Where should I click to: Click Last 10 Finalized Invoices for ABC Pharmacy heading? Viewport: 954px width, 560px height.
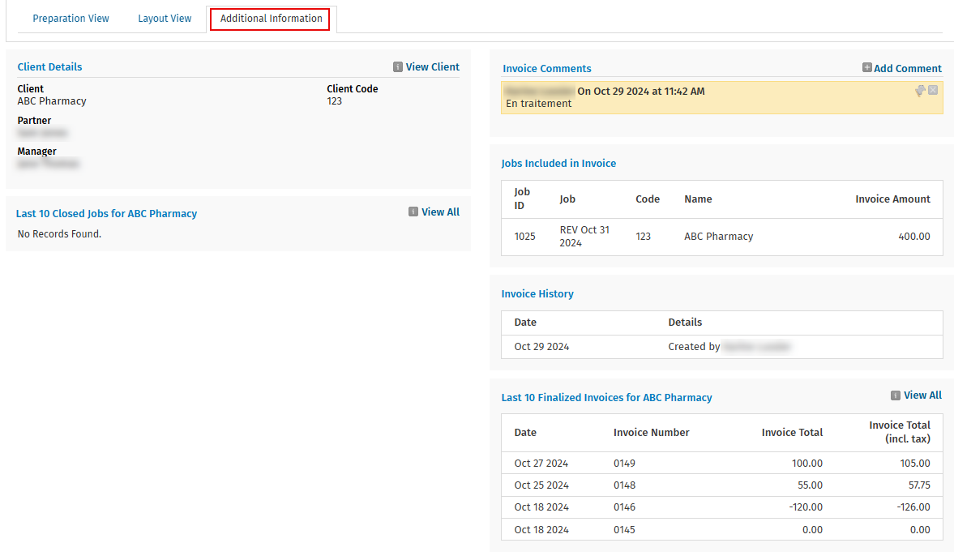(x=606, y=398)
